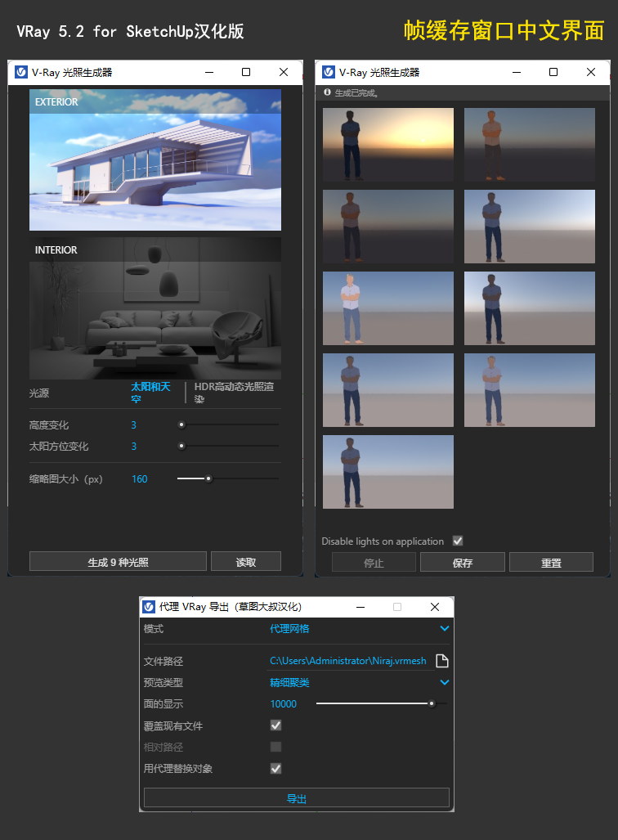Image resolution: width=618 pixels, height=840 pixels.
Task: Select the EXTERIOR scene thumbnail
Action: pos(155,159)
